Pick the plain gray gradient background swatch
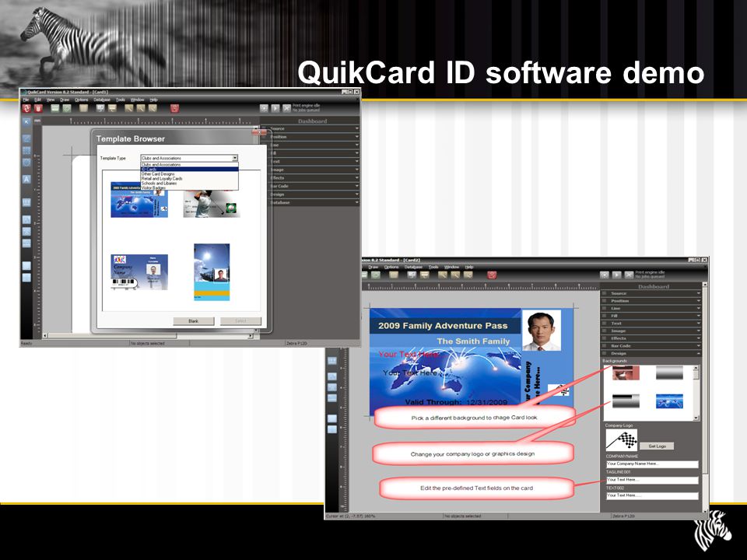 pos(669,373)
